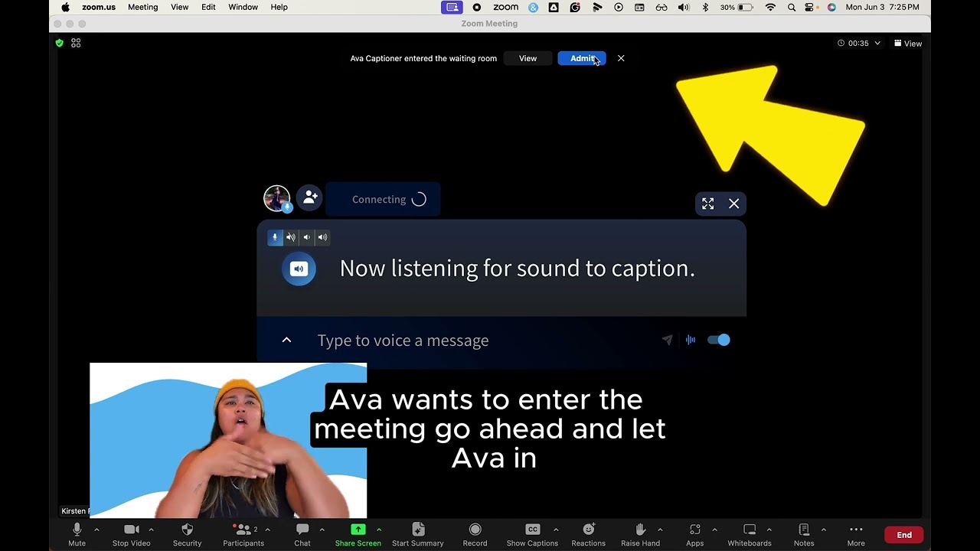Viewport: 980px width, 551px height.
Task: Open the Participants panel
Action: coord(243,534)
